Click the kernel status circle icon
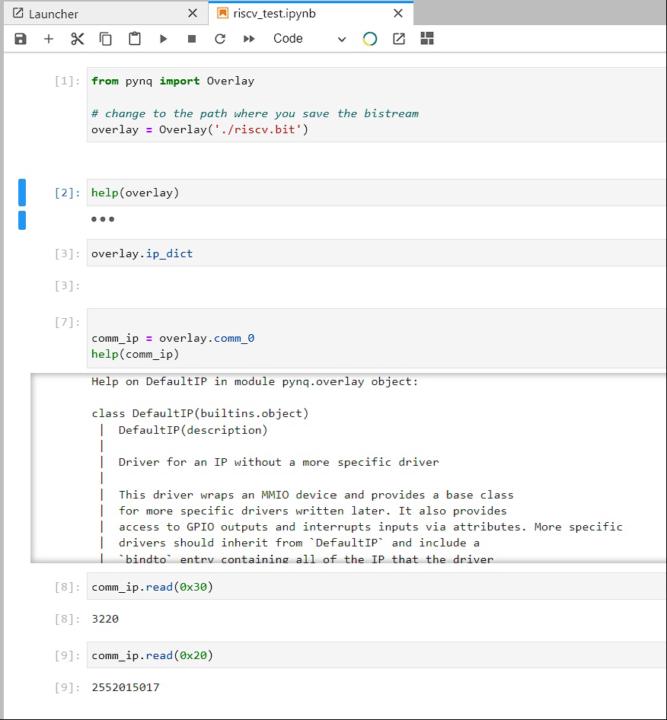Viewport: 667px width, 720px height. (x=370, y=39)
